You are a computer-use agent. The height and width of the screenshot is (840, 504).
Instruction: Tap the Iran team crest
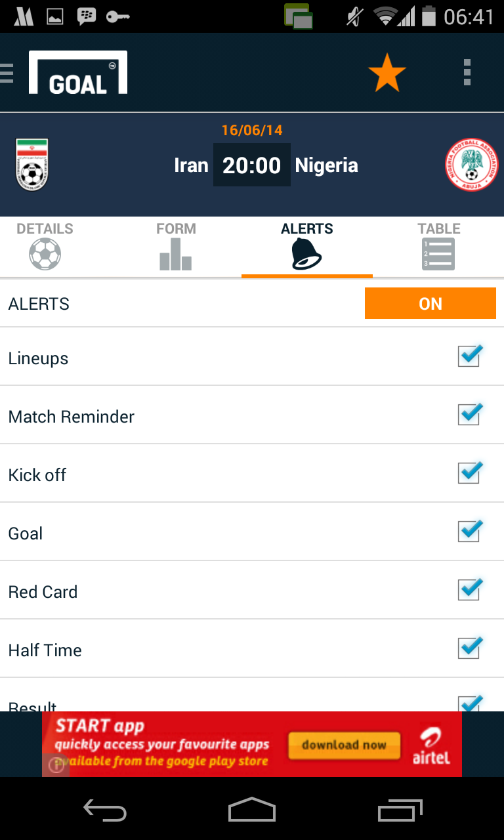31,165
